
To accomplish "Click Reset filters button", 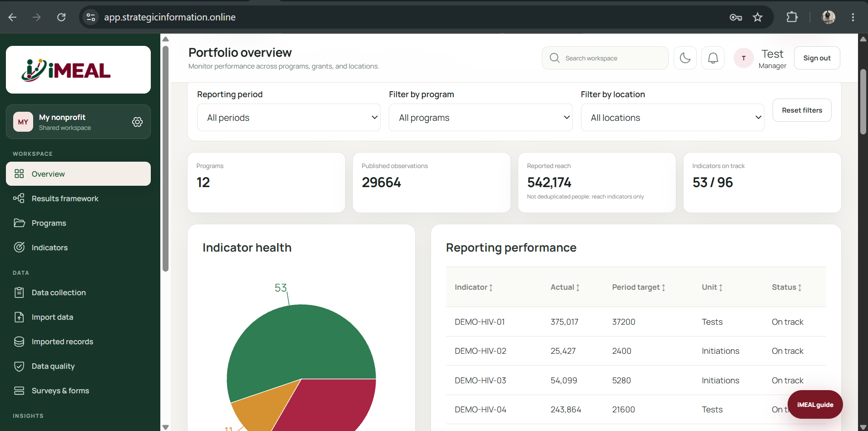I will [802, 110].
